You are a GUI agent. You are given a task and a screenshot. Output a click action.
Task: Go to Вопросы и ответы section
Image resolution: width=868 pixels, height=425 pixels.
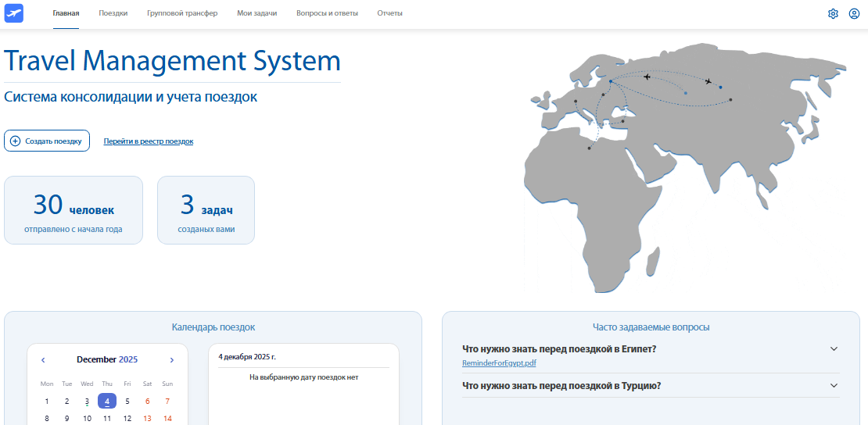tap(327, 13)
